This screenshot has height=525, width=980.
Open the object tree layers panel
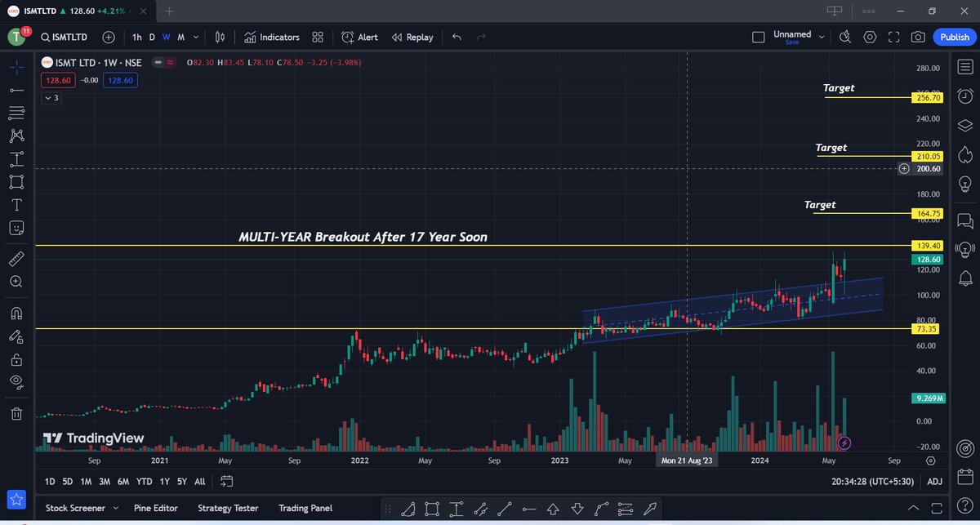coord(964,125)
